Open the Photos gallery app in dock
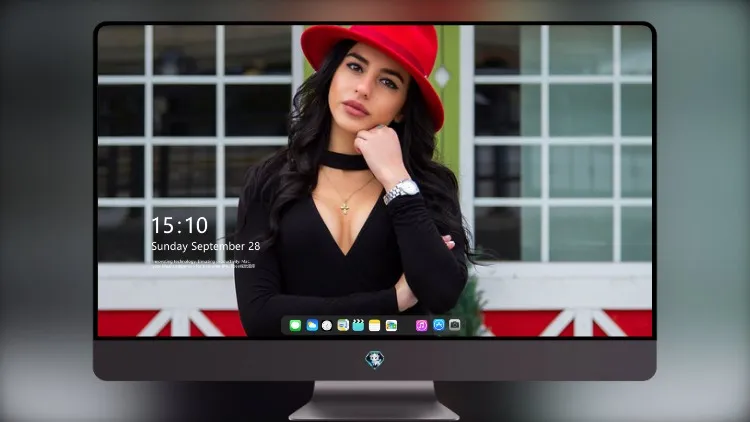 [x=391, y=325]
